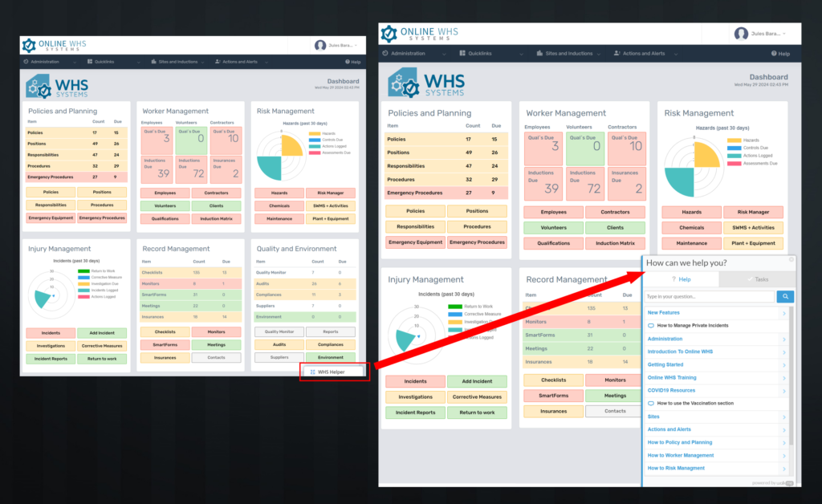Click the blue search magnifier in help panel

pos(785,296)
